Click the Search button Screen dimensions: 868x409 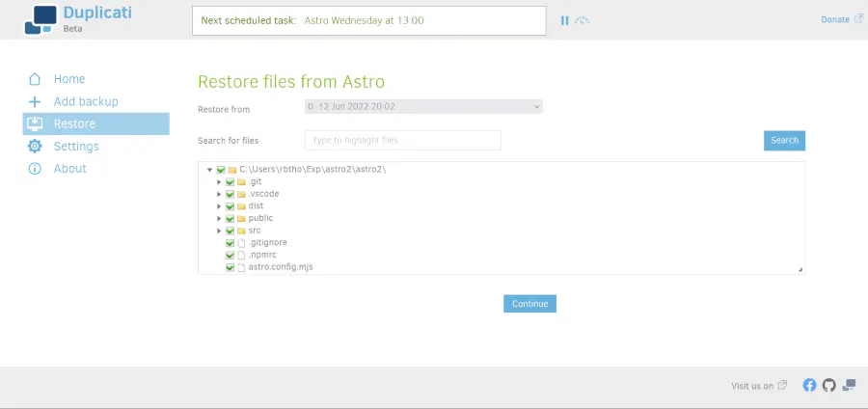click(784, 140)
